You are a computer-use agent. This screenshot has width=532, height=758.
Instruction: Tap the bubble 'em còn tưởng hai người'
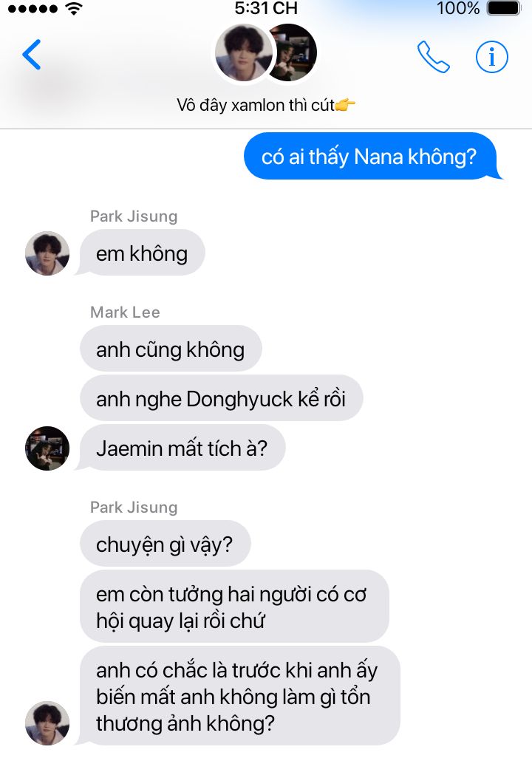click(234, 607)
